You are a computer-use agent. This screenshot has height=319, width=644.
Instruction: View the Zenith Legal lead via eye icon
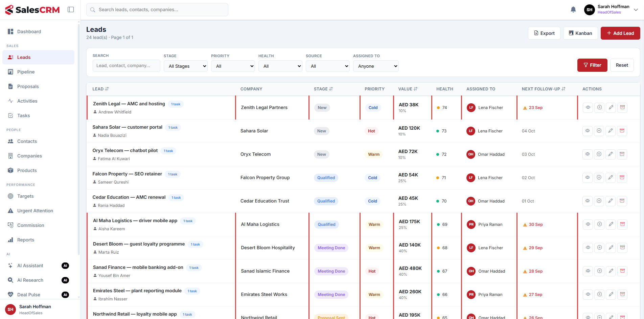pyautogui.click(x=588, y=107)
